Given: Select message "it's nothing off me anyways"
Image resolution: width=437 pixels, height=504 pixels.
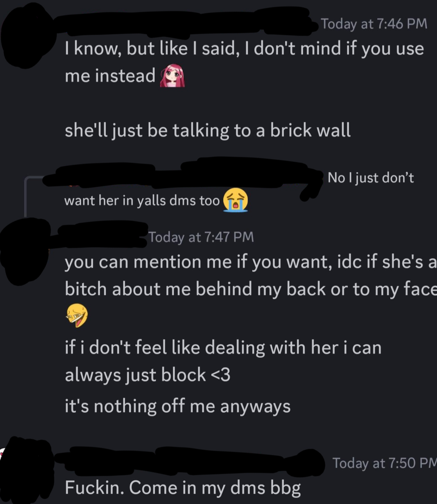Looking at the screenshot, I should click(178, 406).
